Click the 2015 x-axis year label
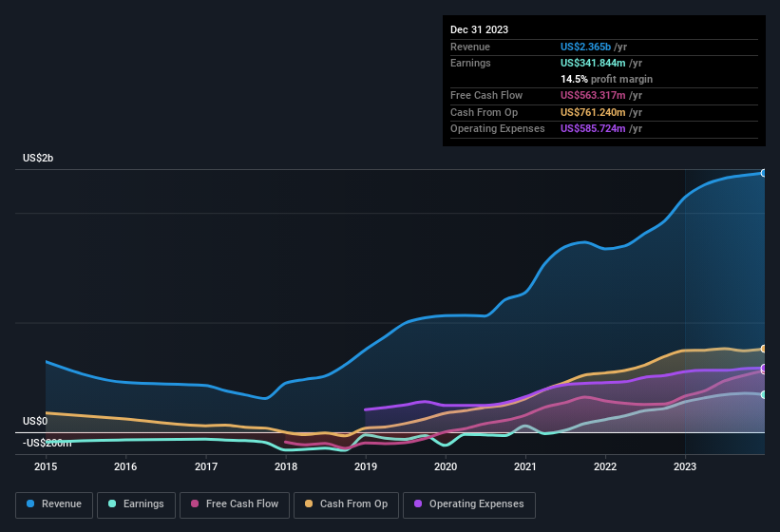Screen dimensions: 780x532 46,466
